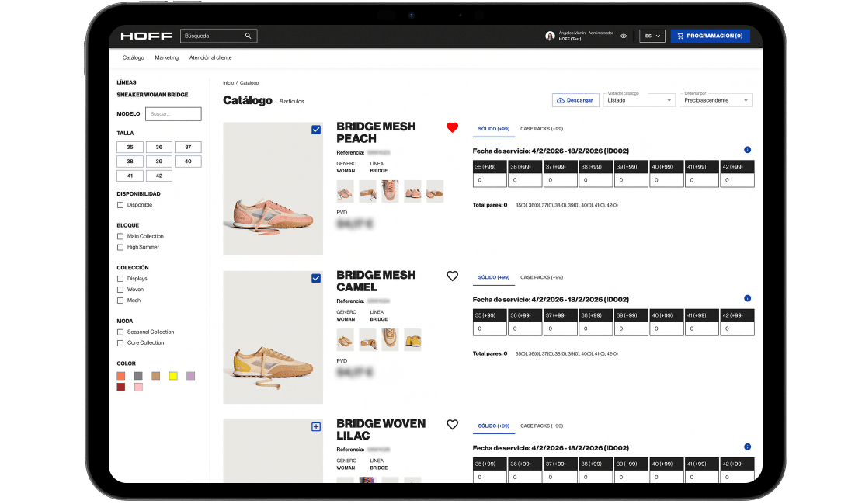Select the pink color swatch
The image size is (862, 504).
pyautogui.click(x=138, y=387)
